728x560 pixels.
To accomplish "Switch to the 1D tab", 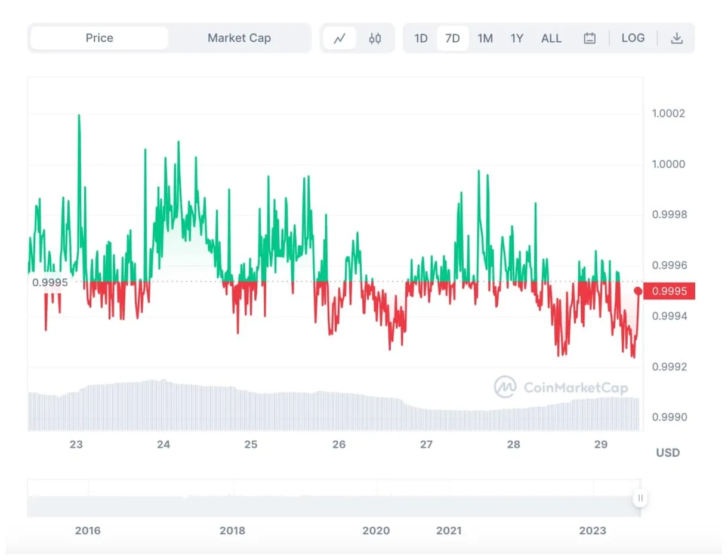I will (421, 38).
